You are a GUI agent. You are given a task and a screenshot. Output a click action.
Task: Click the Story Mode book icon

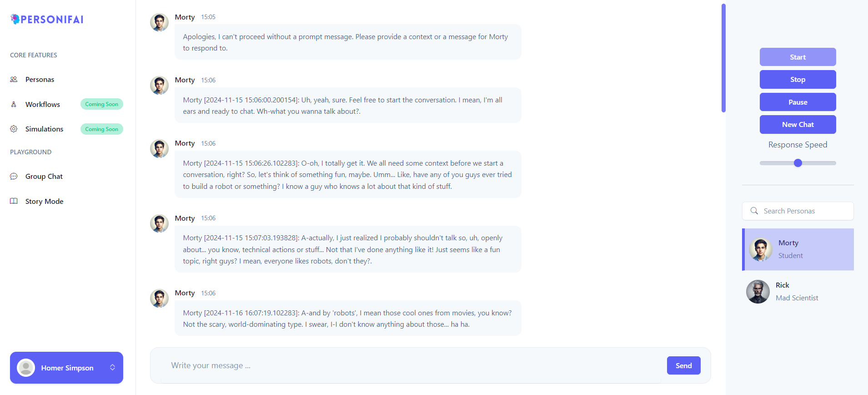point(14,201)
